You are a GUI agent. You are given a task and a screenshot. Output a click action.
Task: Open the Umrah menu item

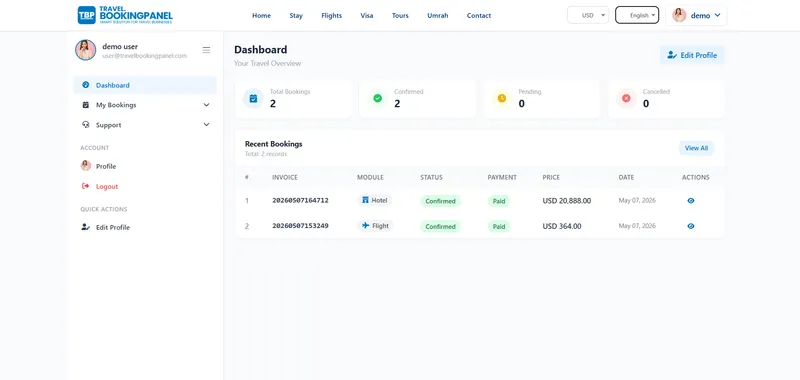click(x=438, y=16)
